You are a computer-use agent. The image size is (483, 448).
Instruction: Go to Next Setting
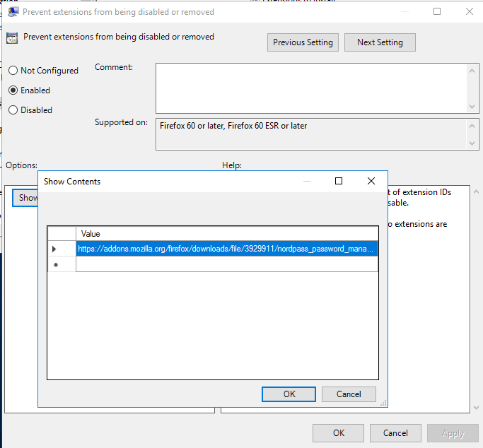380,42
